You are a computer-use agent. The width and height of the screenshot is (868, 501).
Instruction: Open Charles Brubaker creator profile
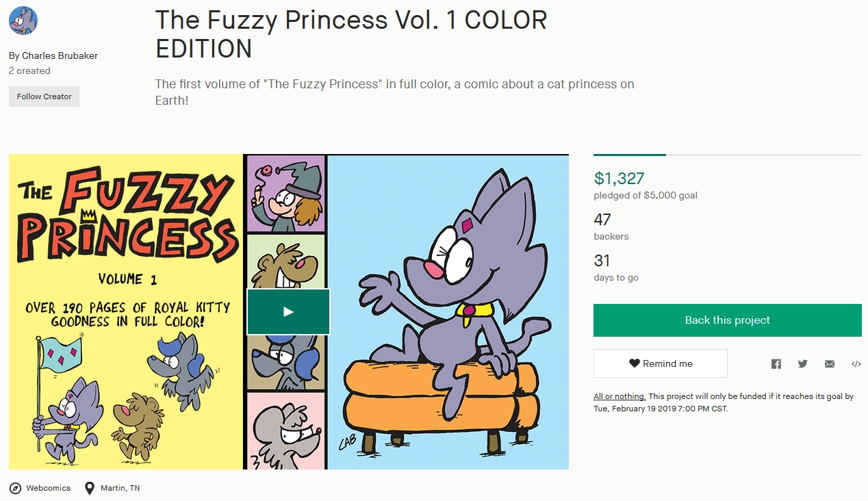pyautogui.click(x=60, y=55)
